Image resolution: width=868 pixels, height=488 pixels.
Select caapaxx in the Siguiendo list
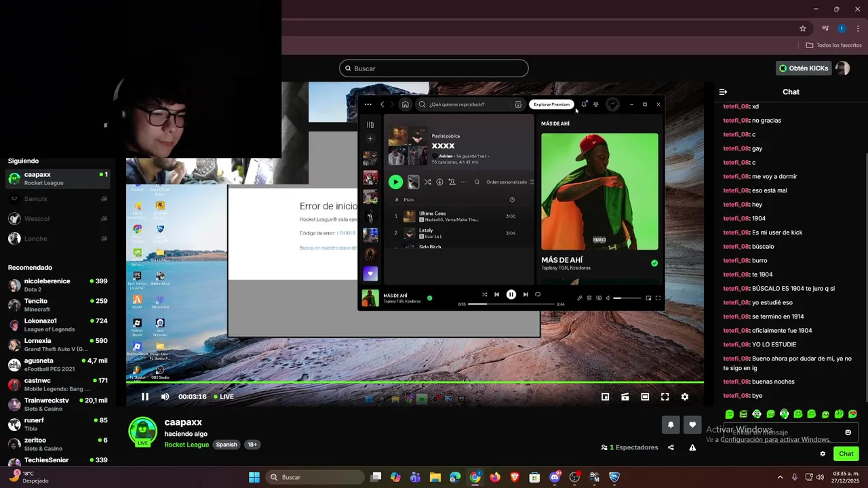point(58,178)
